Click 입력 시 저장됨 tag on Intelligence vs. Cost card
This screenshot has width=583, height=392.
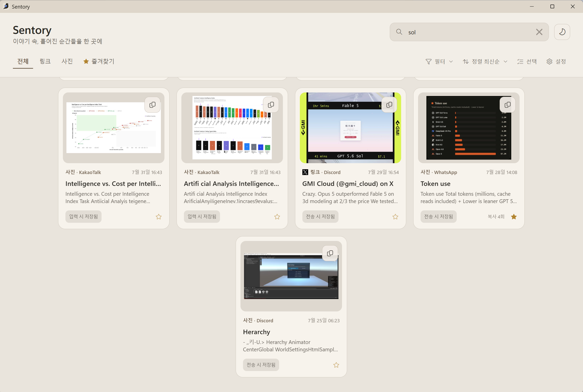pos(83,217)
